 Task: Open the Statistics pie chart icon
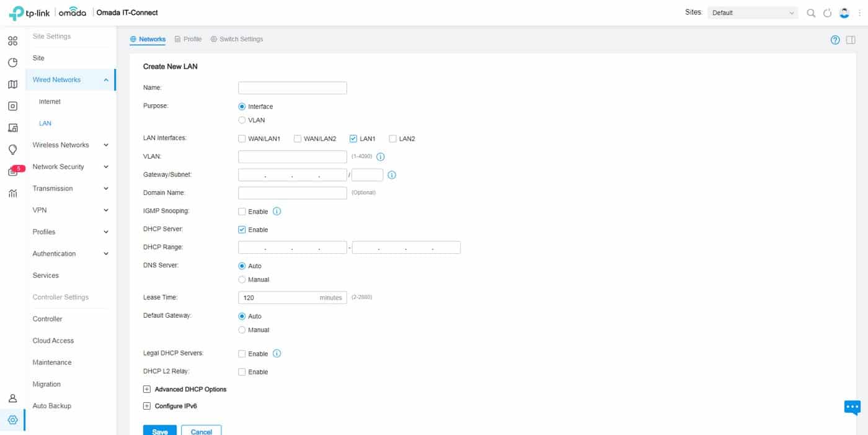coord(12,63)
